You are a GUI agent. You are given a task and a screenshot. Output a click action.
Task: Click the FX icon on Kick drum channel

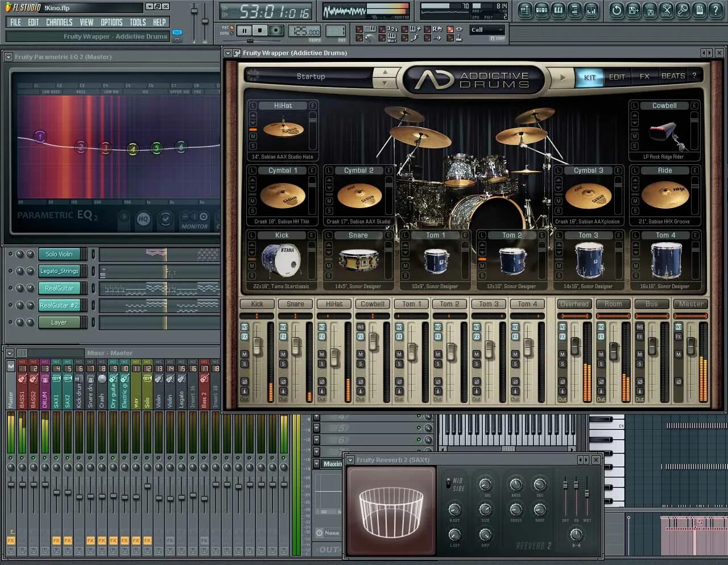[245, 336]
